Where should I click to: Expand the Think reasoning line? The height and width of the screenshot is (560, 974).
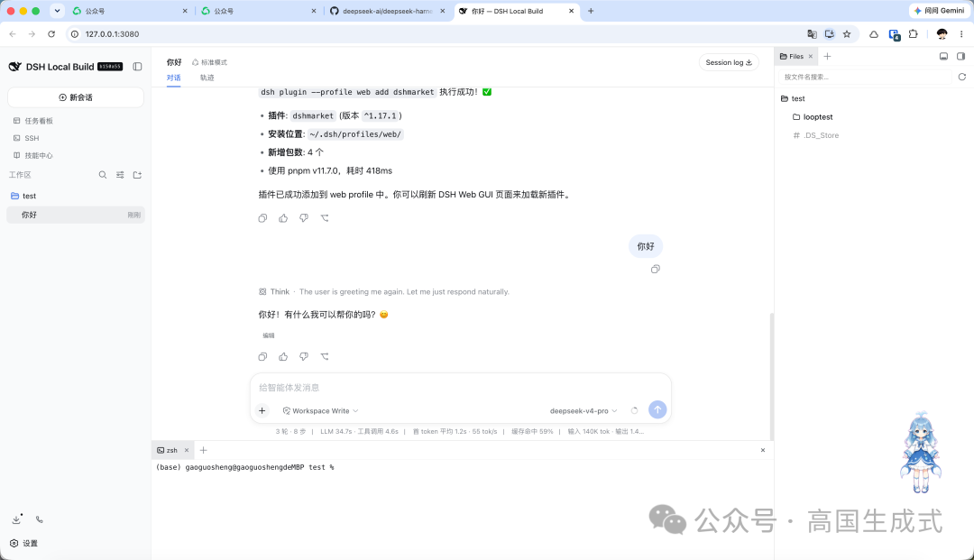pos(384,292)
